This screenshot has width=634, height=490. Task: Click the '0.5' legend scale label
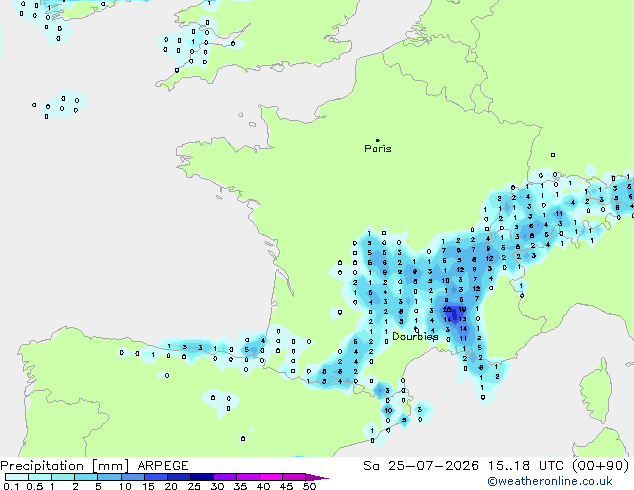pos(35,486)
